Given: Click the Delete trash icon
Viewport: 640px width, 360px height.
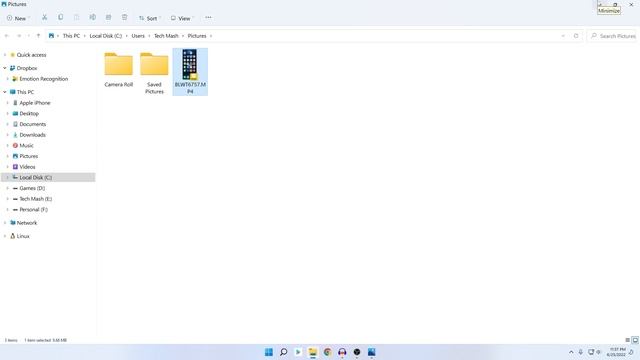Looking at the screenshot, I should tap(124, 18).
